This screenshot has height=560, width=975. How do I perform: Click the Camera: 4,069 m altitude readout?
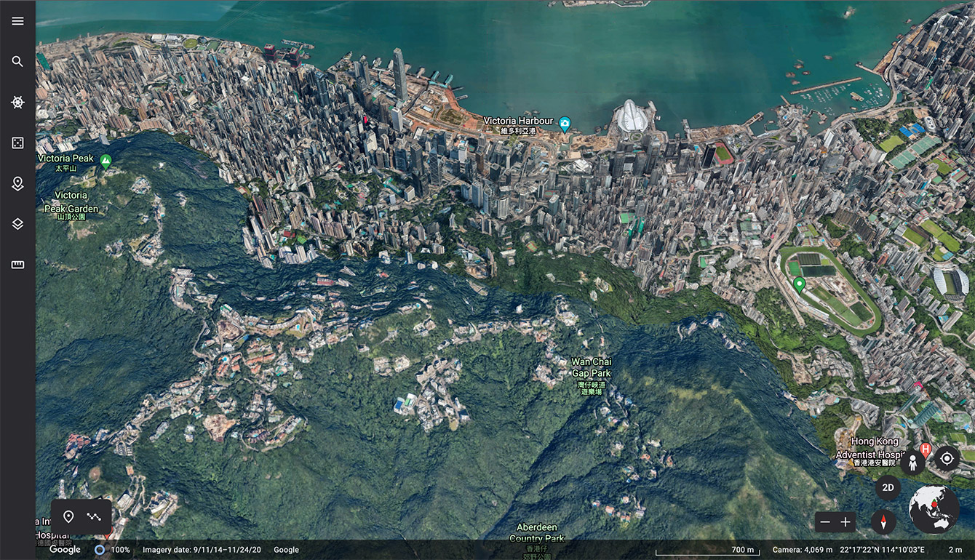802,550
